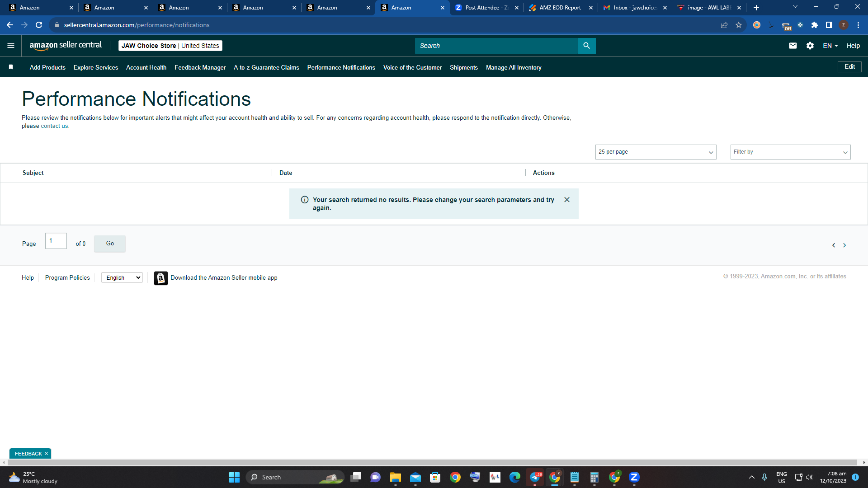Click the teal search magnifier button
Viewport: 868px width, 488px height.
coord(586,46)
